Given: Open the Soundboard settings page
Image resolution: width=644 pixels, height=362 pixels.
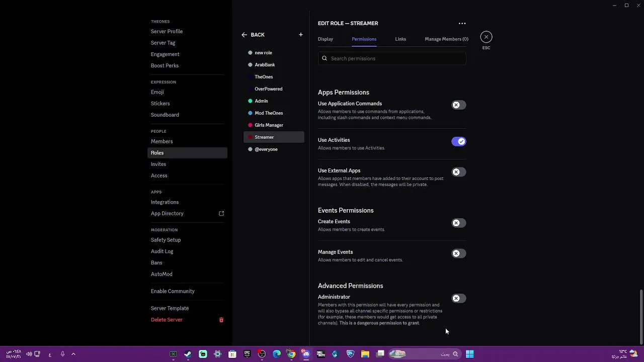Looking at the screenshot, I should point(165,115).
